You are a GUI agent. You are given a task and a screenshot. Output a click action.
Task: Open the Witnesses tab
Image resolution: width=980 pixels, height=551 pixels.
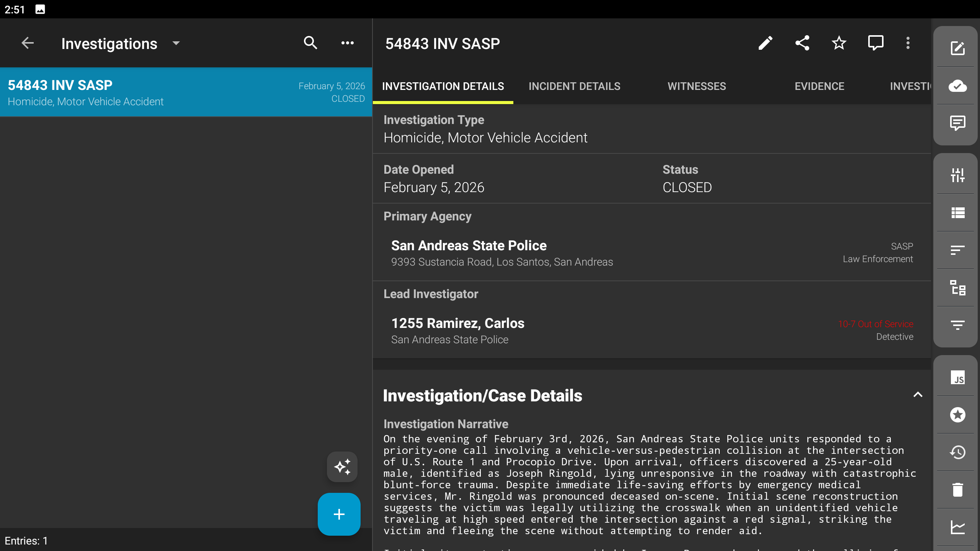pyautogui.click(x=697, y=86)
